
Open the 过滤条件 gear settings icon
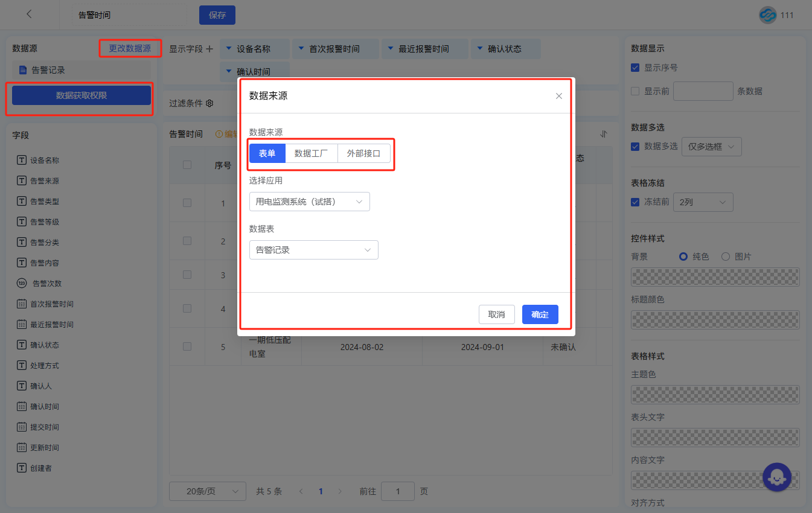point(209,103)
